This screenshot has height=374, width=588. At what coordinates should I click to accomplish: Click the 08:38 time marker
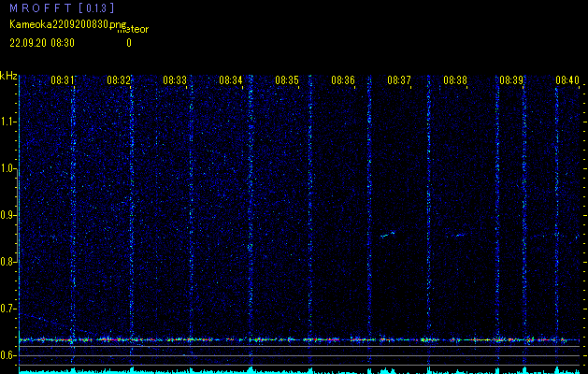[455, 79]
